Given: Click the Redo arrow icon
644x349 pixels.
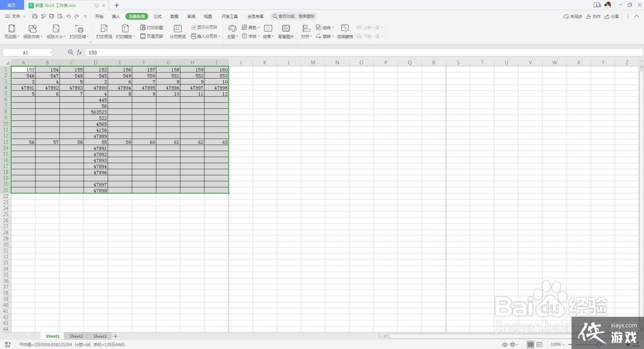Looking at the screenshot, I should [76, 17].
